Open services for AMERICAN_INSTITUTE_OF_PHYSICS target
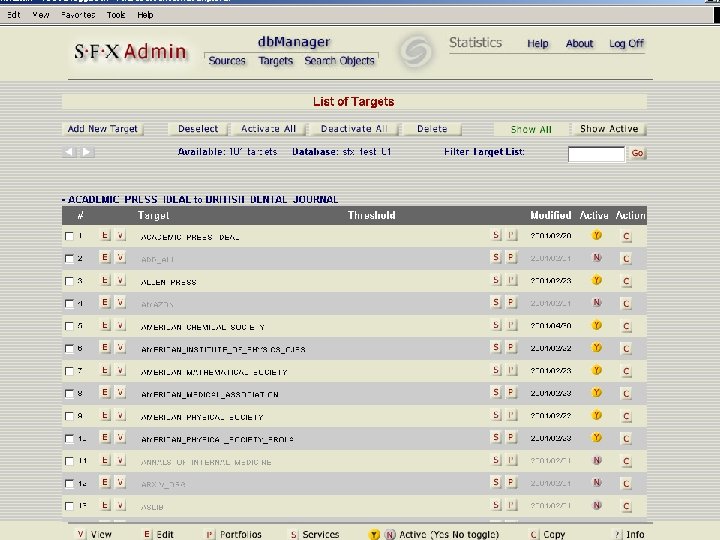 point(496,348)
